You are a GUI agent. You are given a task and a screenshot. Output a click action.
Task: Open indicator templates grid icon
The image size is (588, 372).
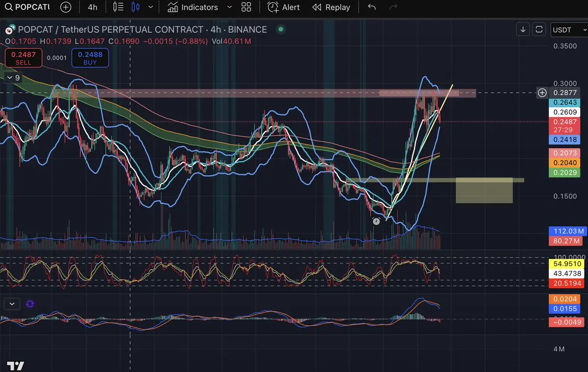246,7
